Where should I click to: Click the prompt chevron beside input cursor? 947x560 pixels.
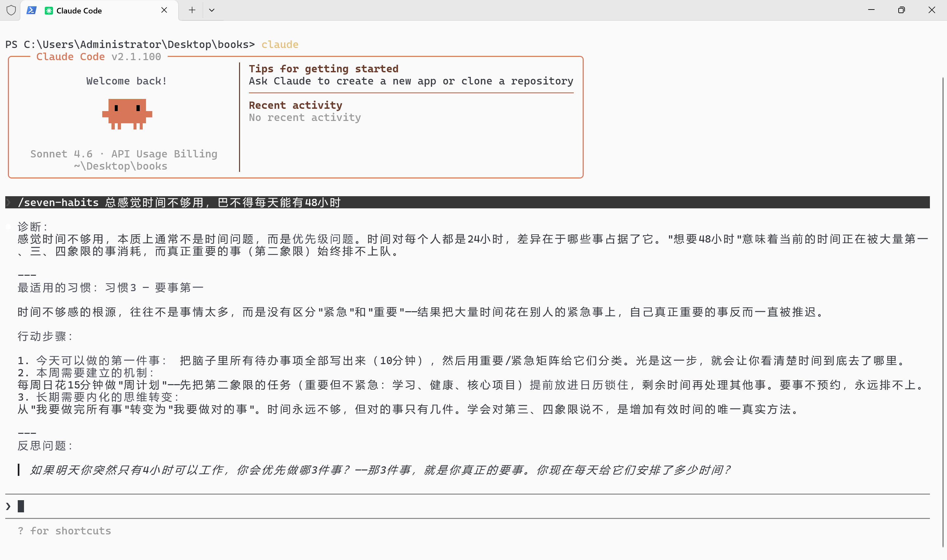[x=8, y=506]
